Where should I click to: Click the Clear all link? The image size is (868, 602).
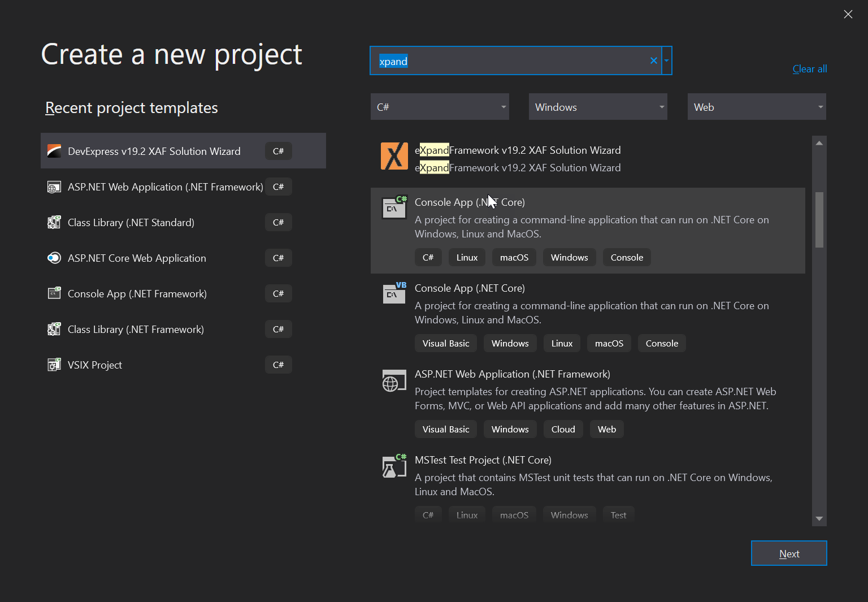click(809, 68)
